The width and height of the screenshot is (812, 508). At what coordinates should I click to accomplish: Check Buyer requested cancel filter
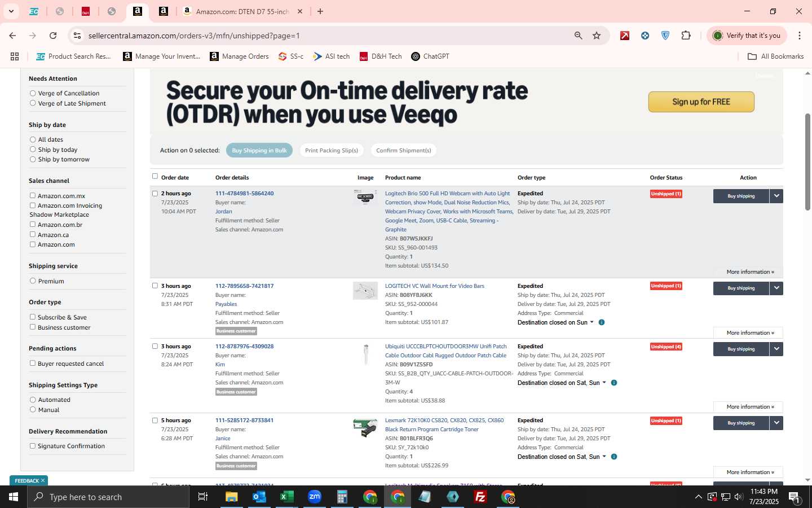pyautogui.click(x=33, y=363)
